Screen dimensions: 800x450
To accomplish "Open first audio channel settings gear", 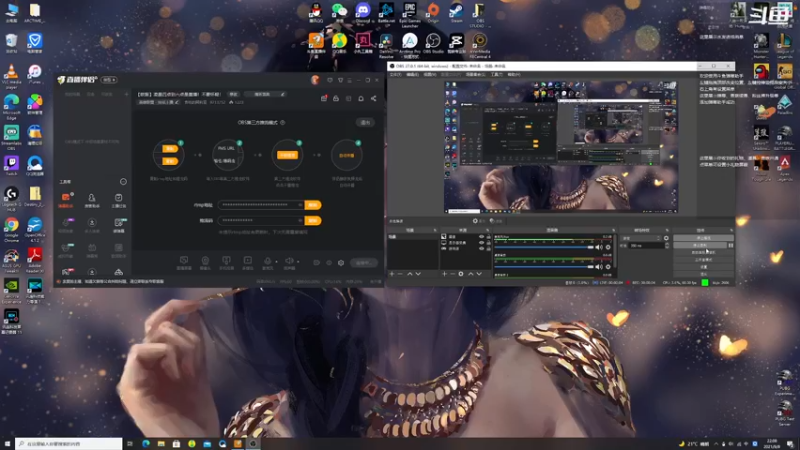I will [608, 247].
